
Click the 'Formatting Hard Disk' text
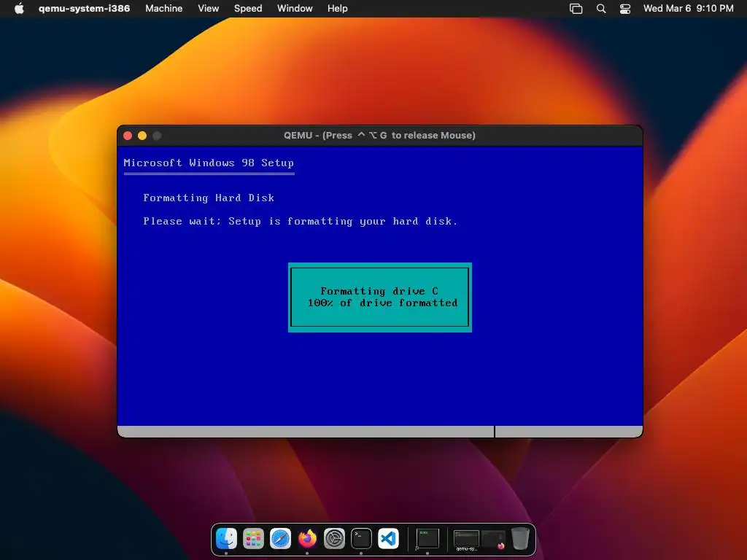209,198
